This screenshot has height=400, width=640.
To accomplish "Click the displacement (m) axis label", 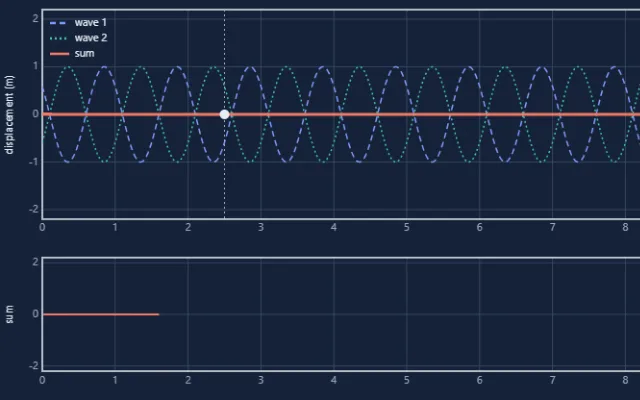I will tap(9, 115).
